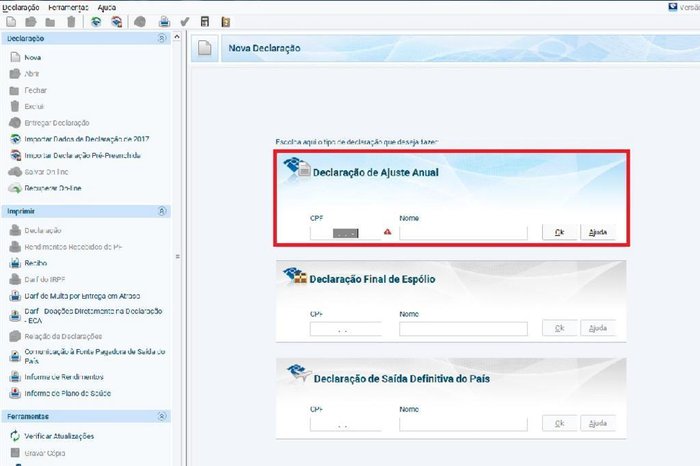Click the import pre-filled declaration toolbar icon
The image size is (700, 466).
point(117,21)
